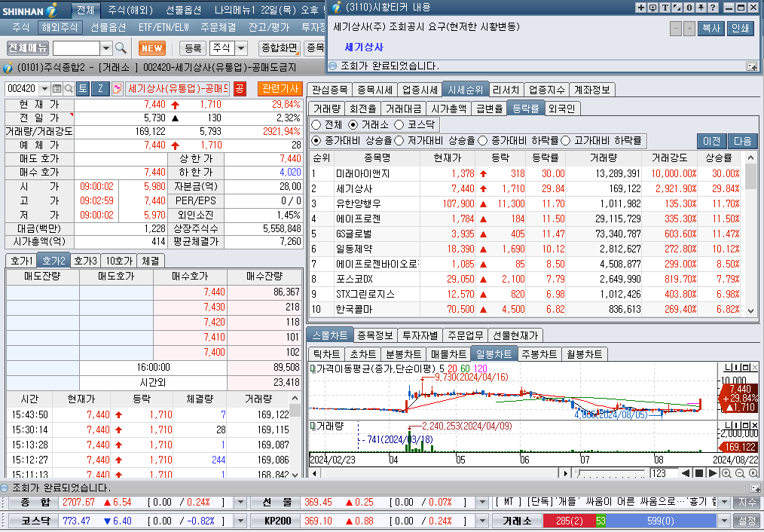
Task: Switch to the 호가1 tab
Action: click(21, 261)
